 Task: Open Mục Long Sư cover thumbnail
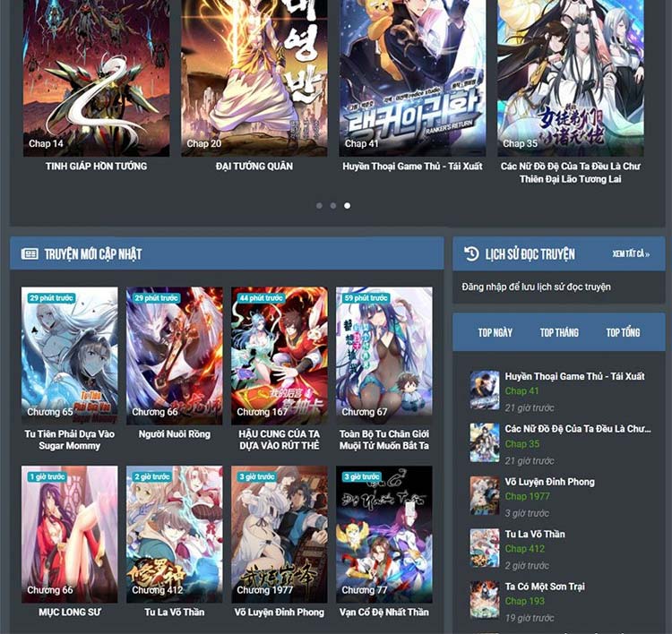point(69,535)
